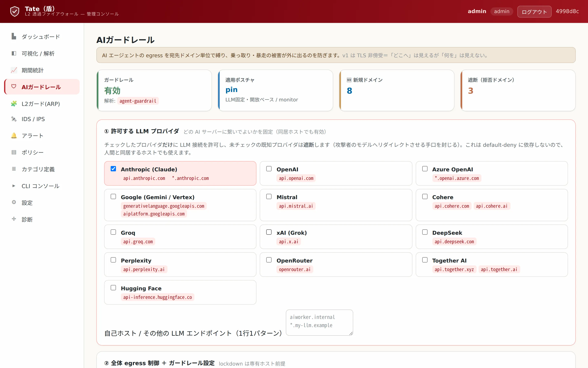Click the アラート bell icon
The height and width of the screenshot is (368, 588).
click(14, 135)
